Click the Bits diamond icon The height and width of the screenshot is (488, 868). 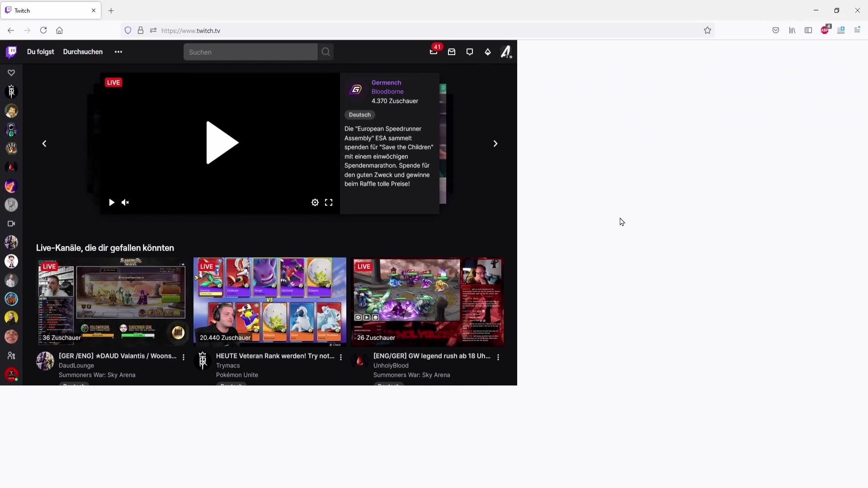(x=488, y=52)
